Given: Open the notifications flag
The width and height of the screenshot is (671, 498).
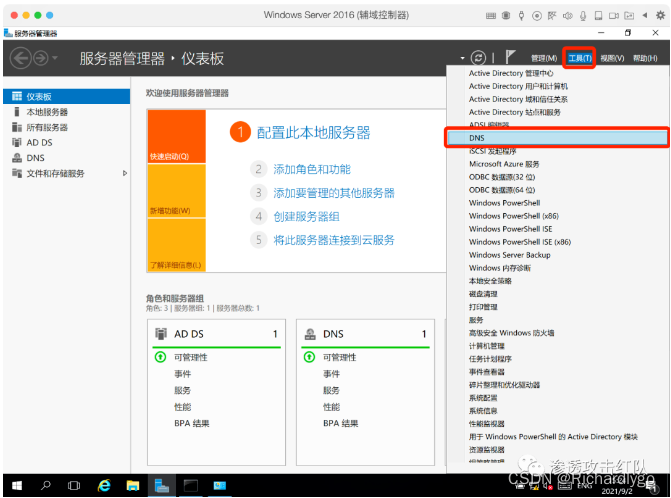Looking at the screenshot, I should click(x=510, y=57).
